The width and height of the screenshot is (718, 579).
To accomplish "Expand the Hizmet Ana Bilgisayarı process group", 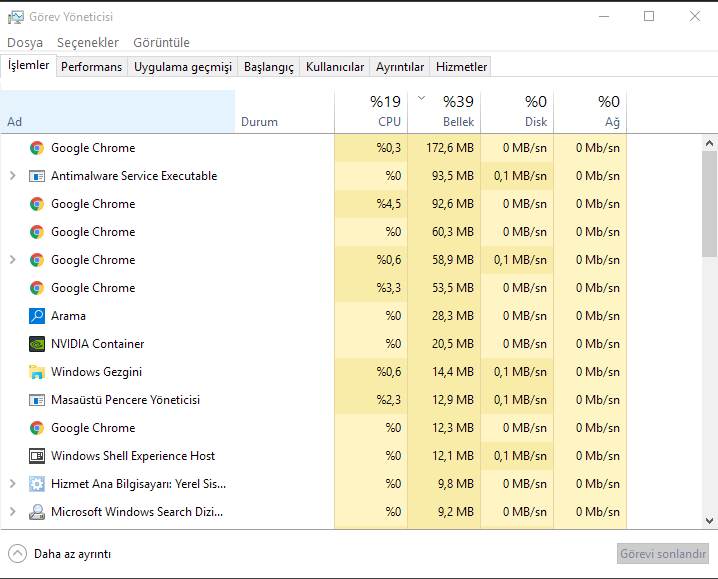I will [12, 484].
